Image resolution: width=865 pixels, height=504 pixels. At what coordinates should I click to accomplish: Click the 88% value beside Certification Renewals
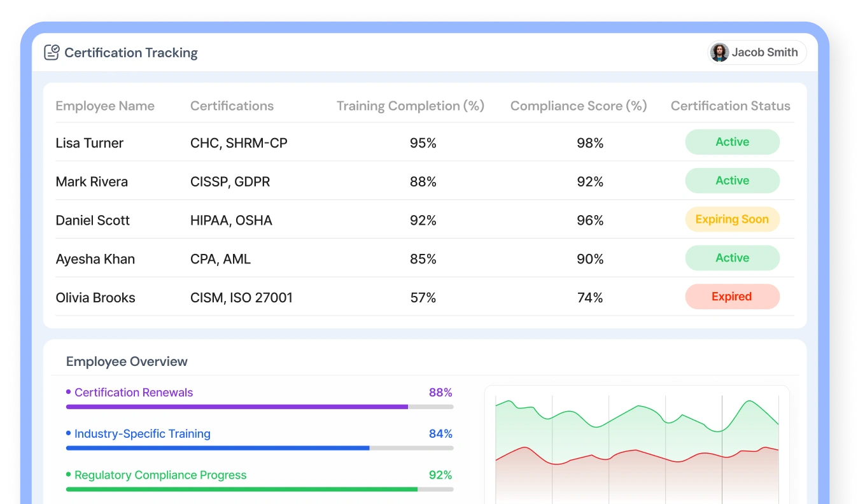[x=440, y=393]
